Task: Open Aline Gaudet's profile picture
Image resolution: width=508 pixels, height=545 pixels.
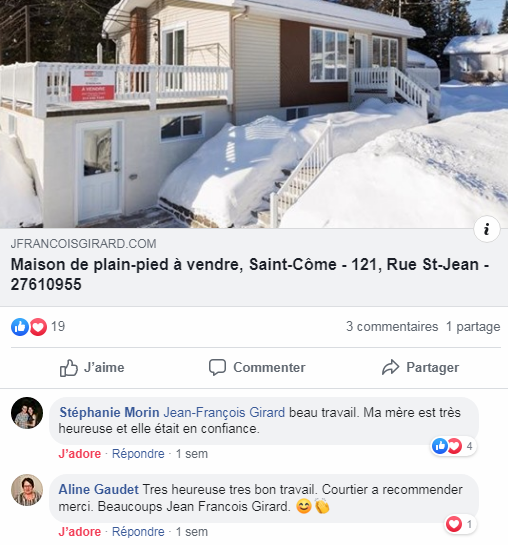Action: pyautogui.click(x=27, y=490)
